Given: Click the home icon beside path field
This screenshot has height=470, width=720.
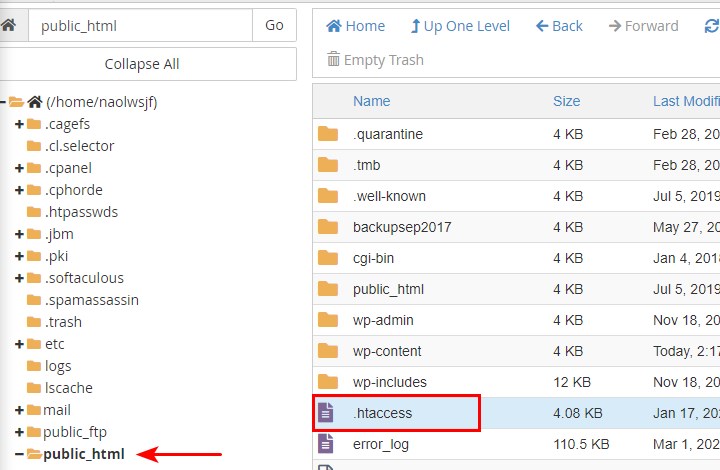Looking at the screenshot, I should click(x=9, y=25).
